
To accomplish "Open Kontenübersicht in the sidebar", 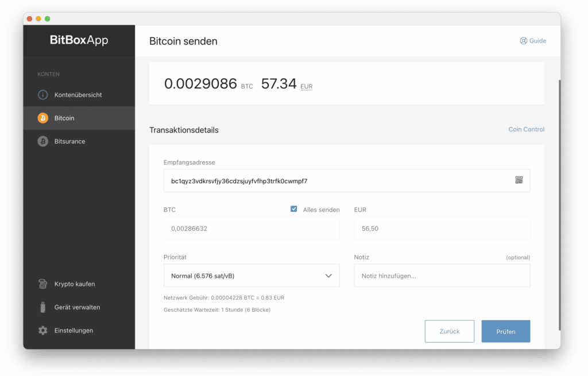I will click(78, 95).
